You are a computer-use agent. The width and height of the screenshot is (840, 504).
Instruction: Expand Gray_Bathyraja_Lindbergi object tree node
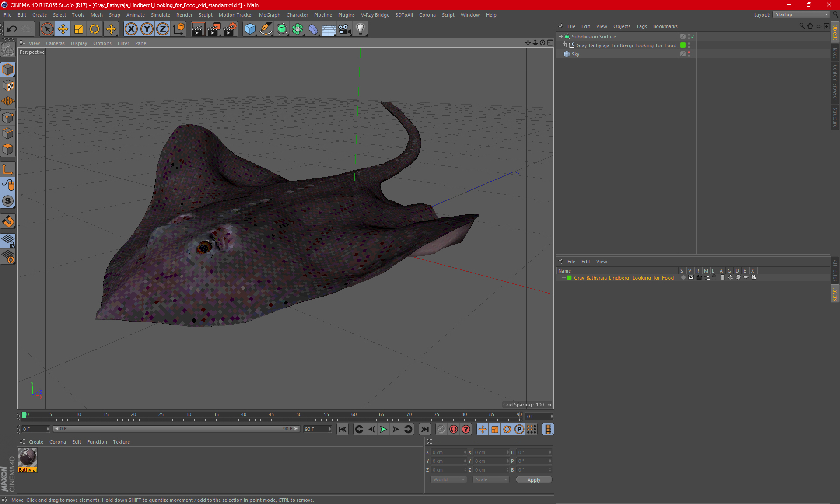565,45
